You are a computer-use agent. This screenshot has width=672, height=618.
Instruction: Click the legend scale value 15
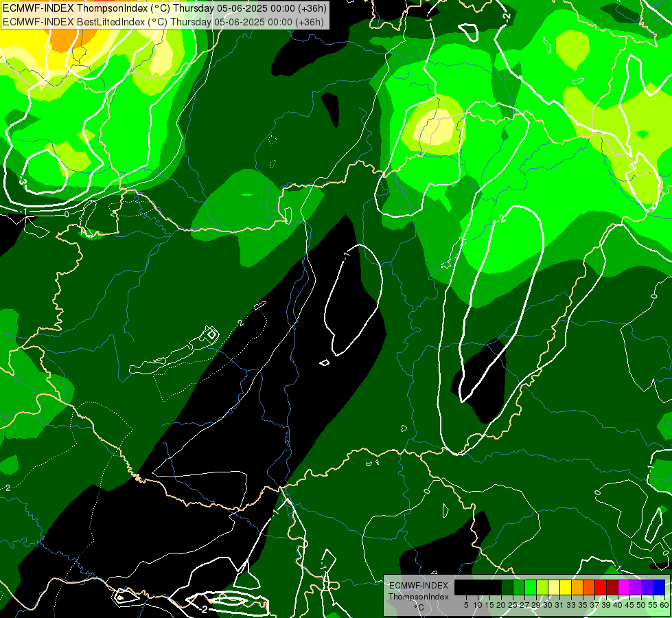(x=490, y=605)
